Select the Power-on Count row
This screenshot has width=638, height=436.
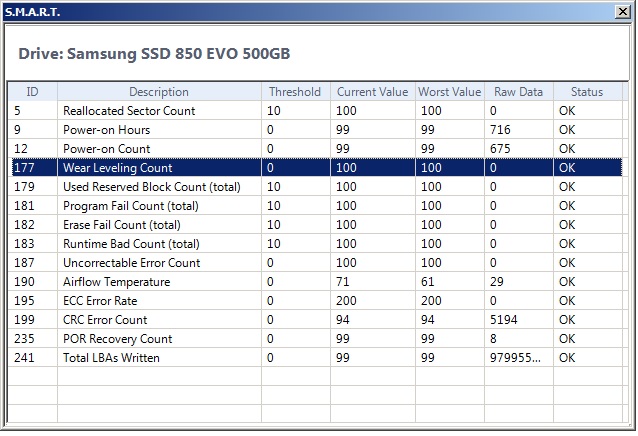315,149
